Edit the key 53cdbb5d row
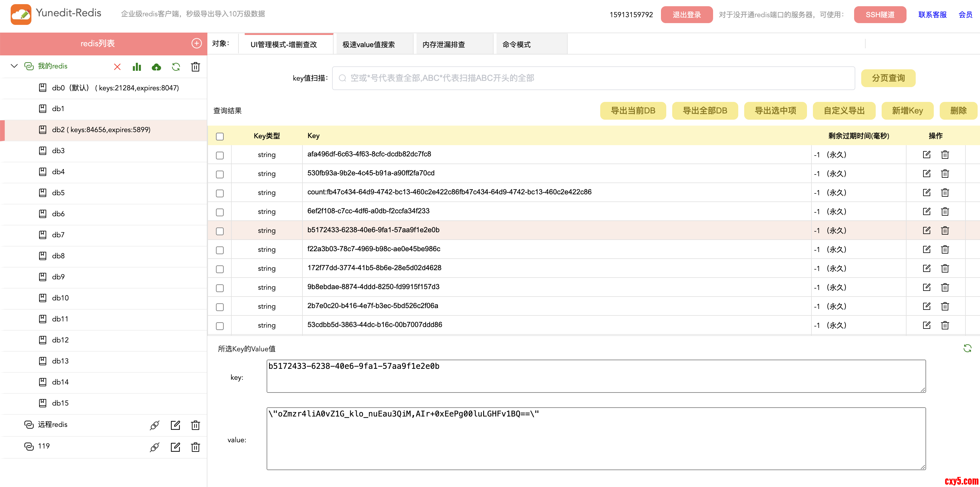This screenshot has height=487, width=980. pyautogui.click(x=926, y=325)
